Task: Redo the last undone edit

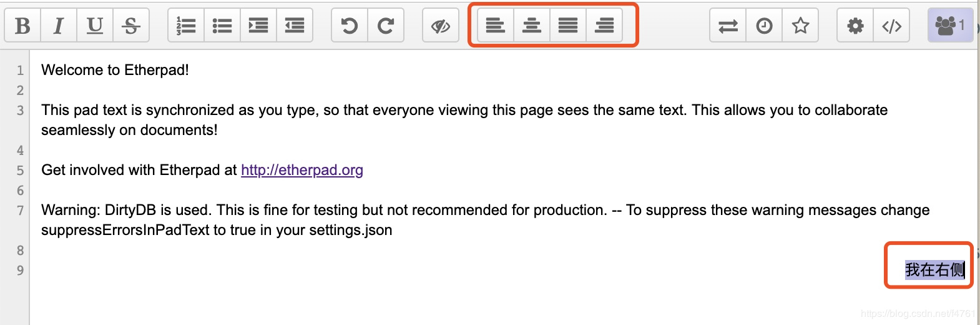Action: coord(386,26)
